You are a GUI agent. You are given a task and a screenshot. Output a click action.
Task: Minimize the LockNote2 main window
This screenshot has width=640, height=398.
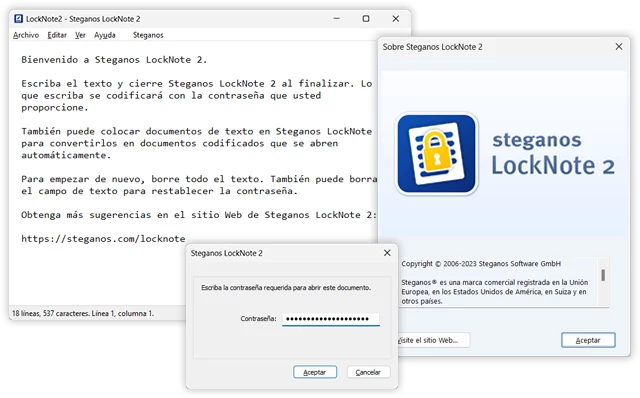click(337, 19)
